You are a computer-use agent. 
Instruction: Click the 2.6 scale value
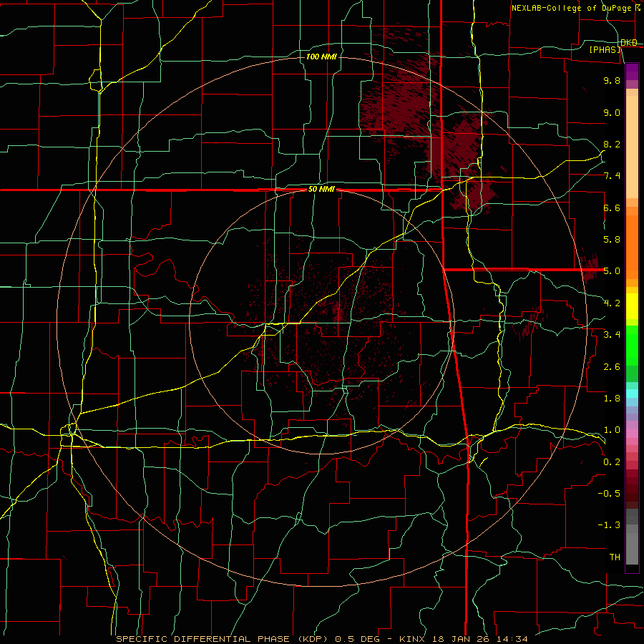coord(612,367)
